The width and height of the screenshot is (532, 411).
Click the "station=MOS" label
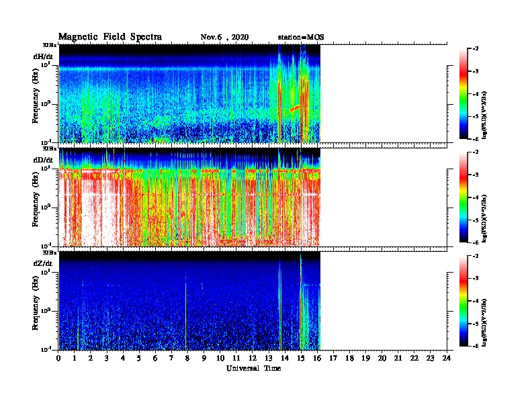point(301,38)
